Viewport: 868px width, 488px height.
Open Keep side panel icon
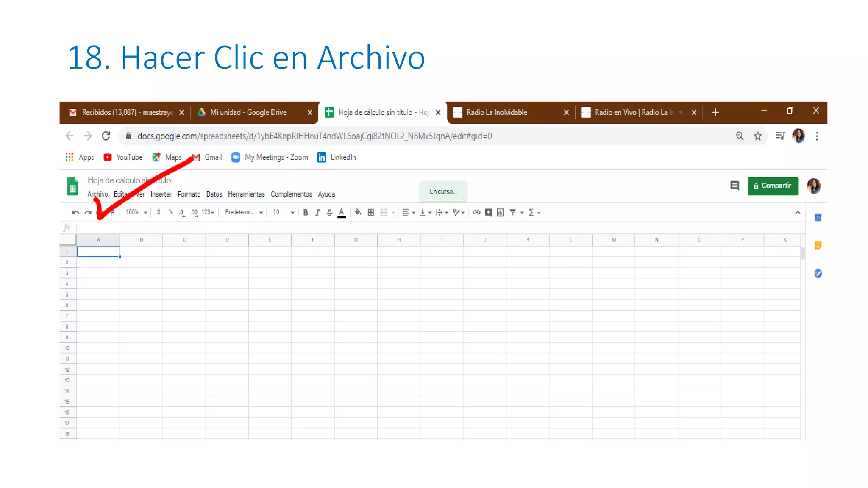(818, 245)
